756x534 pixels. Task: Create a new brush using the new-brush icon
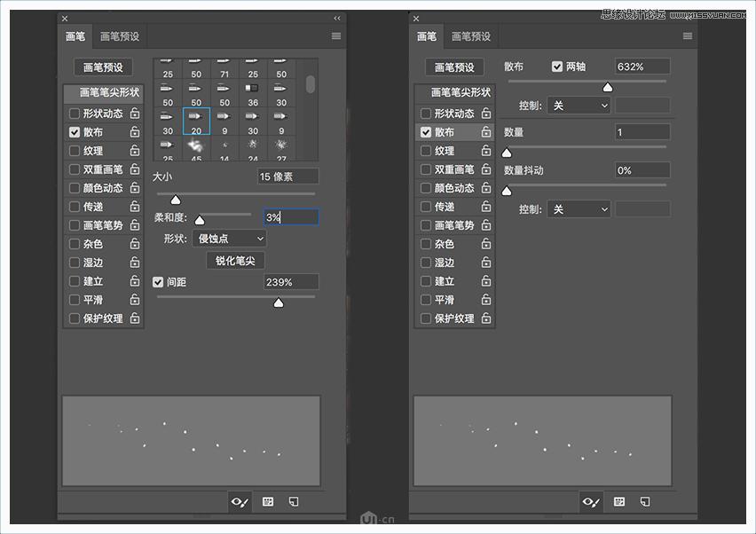(293, 502)
